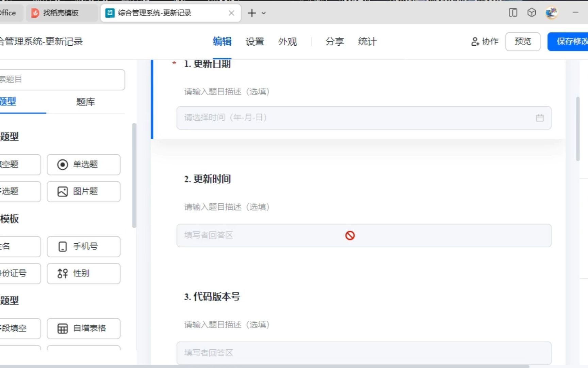Open the 预览 preview
This screenshot has width=588, height=368.
tap(523, 42)
